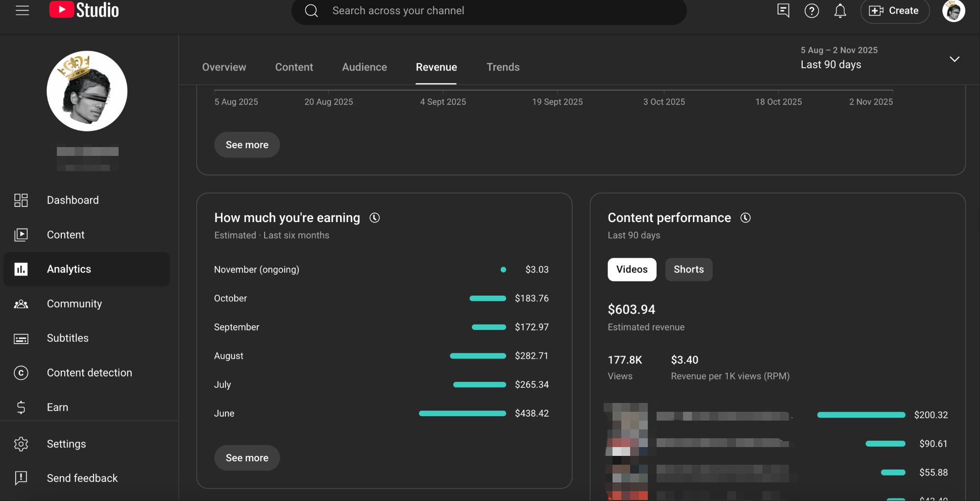Open the top video thumbnail earning $200.32
The image size is (980, 501).
click(x=627, y=416)
